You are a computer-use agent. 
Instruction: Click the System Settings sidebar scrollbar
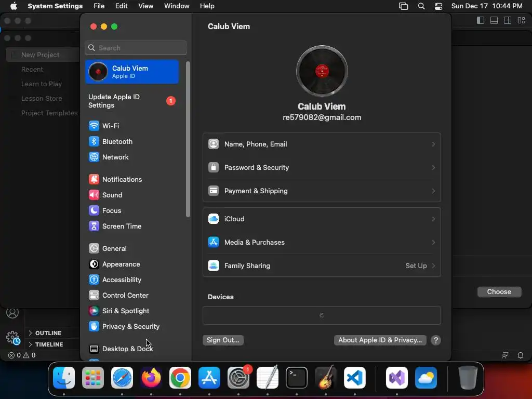(188, 139)
